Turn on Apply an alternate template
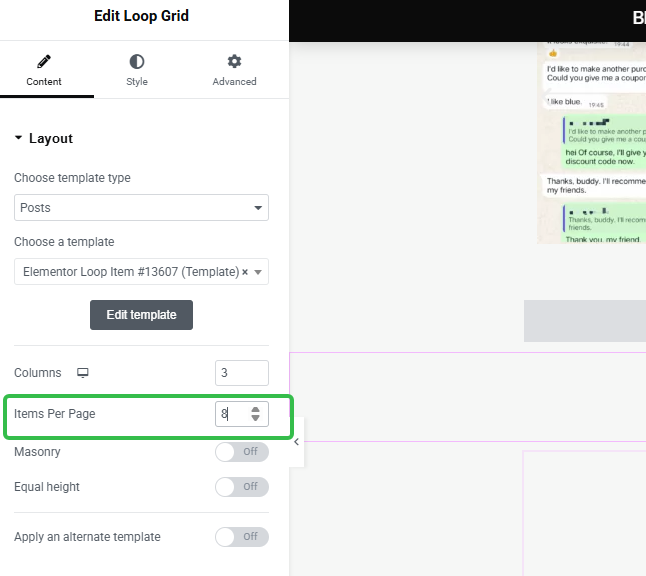The image size is (646, 576). pyautogui.click(x=242, y=537)
